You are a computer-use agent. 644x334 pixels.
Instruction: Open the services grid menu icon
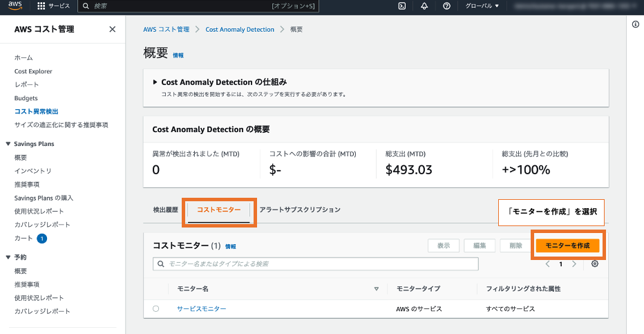pyautogui.click(x=41, y=6)
